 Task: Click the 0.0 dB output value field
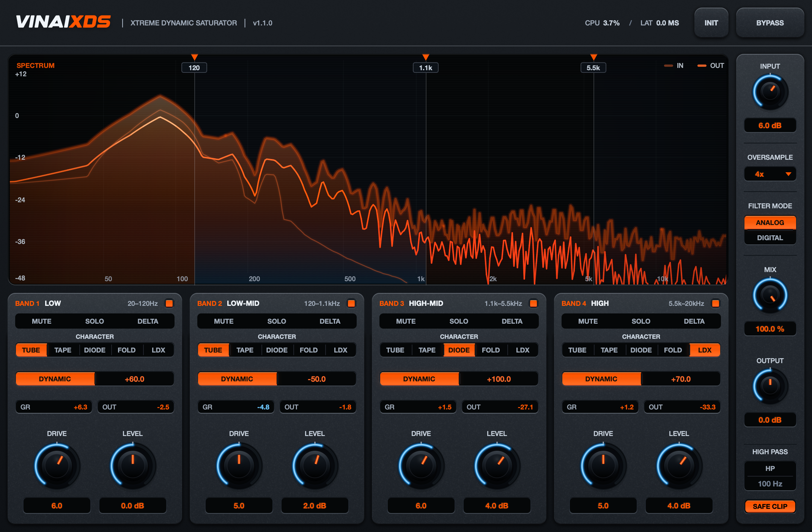click(x=770, y=420)
